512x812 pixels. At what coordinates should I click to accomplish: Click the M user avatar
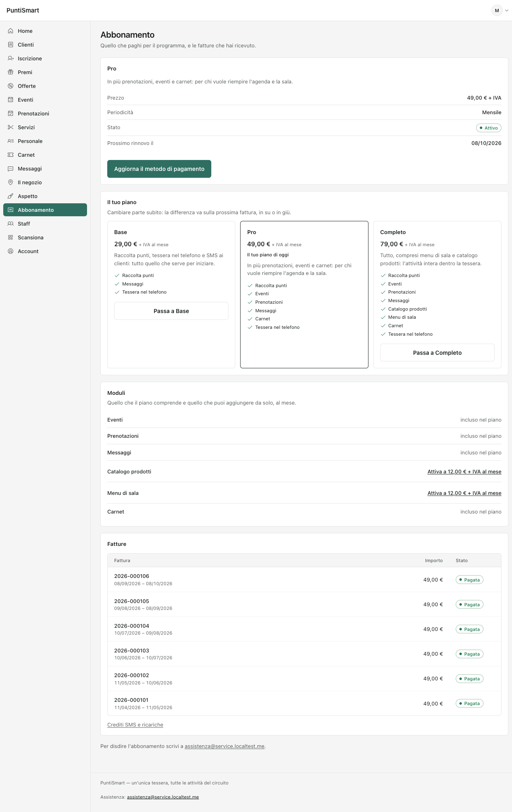(x=497, y=11)
